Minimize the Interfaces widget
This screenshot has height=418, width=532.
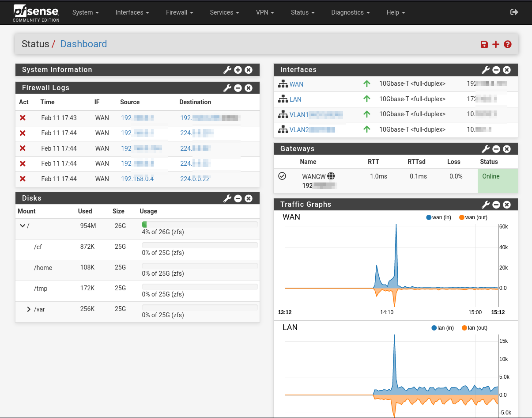(496, 70)
